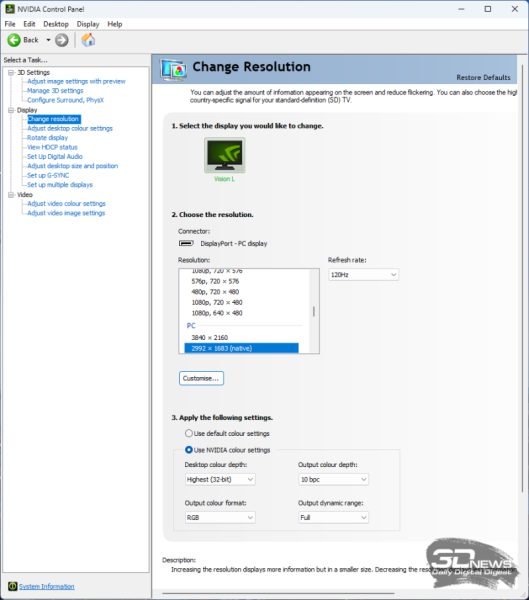Click Restore Defaults link
Screen dimensions: 529x600
(x=483, y=78)
